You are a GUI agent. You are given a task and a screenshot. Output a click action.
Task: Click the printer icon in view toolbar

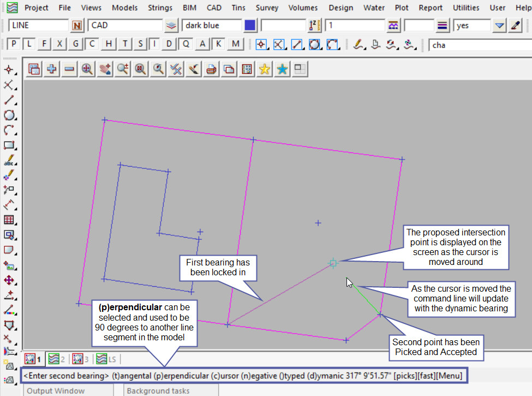(x=211, y=69)
